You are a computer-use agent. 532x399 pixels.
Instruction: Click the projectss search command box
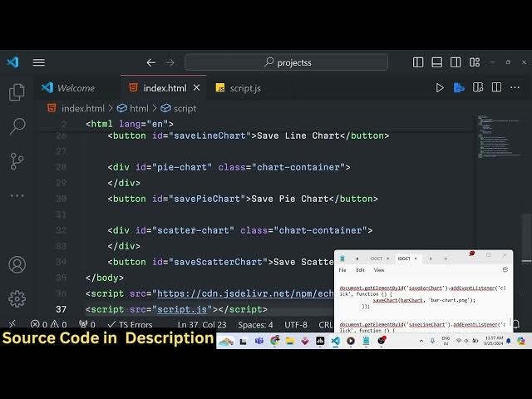point(286,62)
